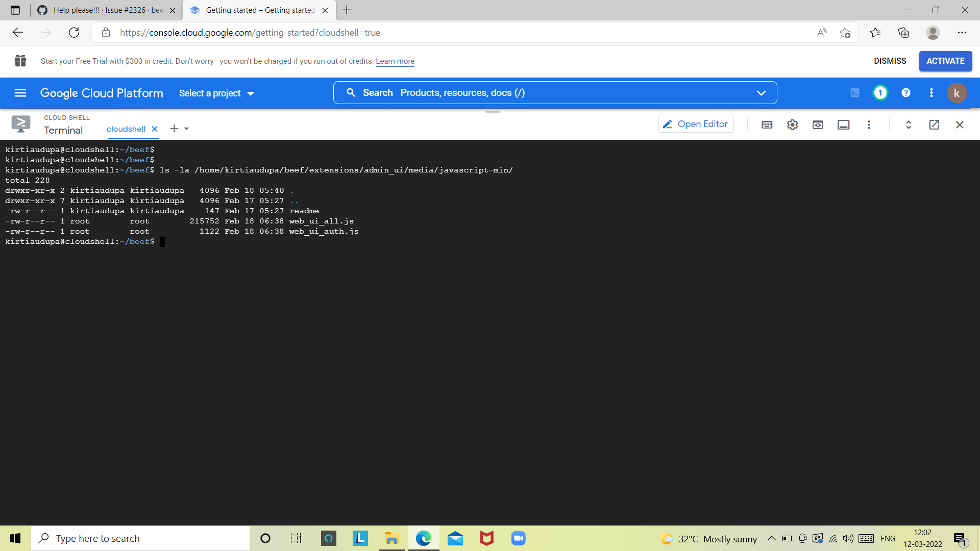Click the Open Editor button
Screen dimensions: 980x551
696,124
